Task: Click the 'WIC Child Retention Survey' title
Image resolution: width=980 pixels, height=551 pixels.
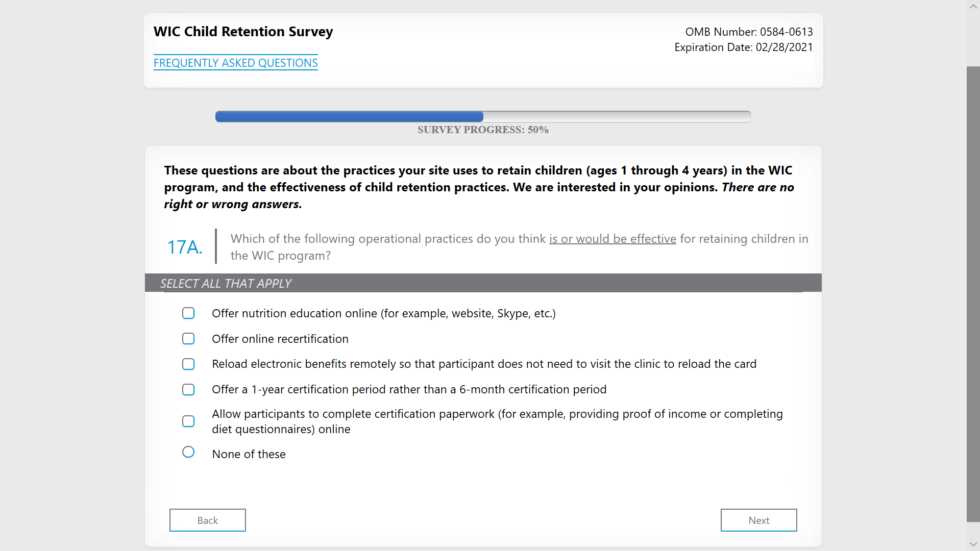Action: coord(243,32)
